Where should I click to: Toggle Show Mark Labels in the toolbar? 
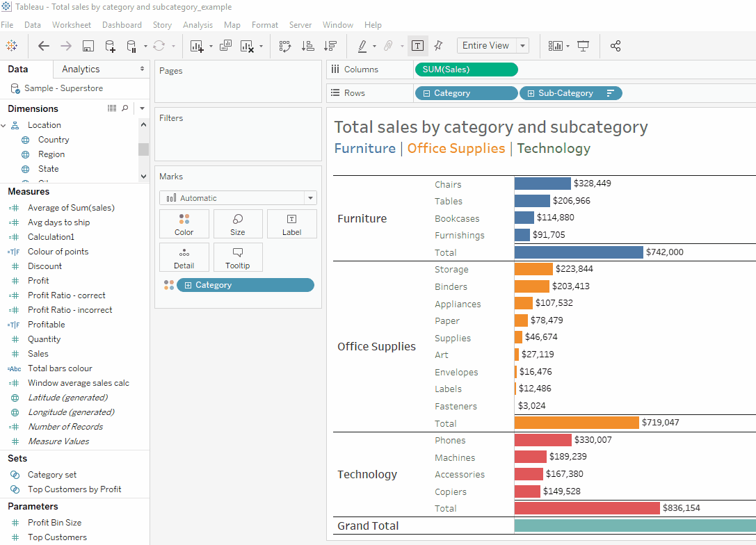[x=417, y=46]
